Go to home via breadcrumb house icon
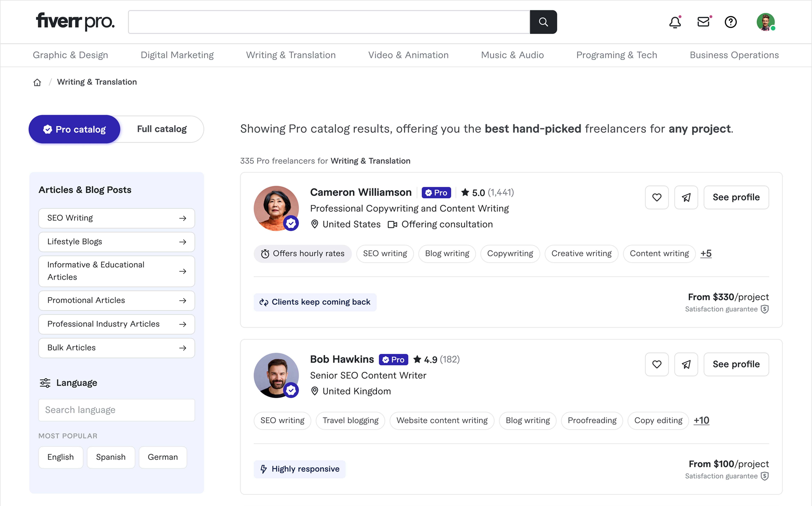 click(37, 82)
